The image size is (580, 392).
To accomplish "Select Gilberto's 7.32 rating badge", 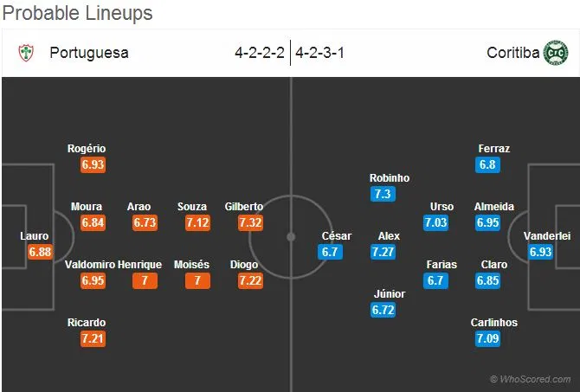I will click(250, 222).
